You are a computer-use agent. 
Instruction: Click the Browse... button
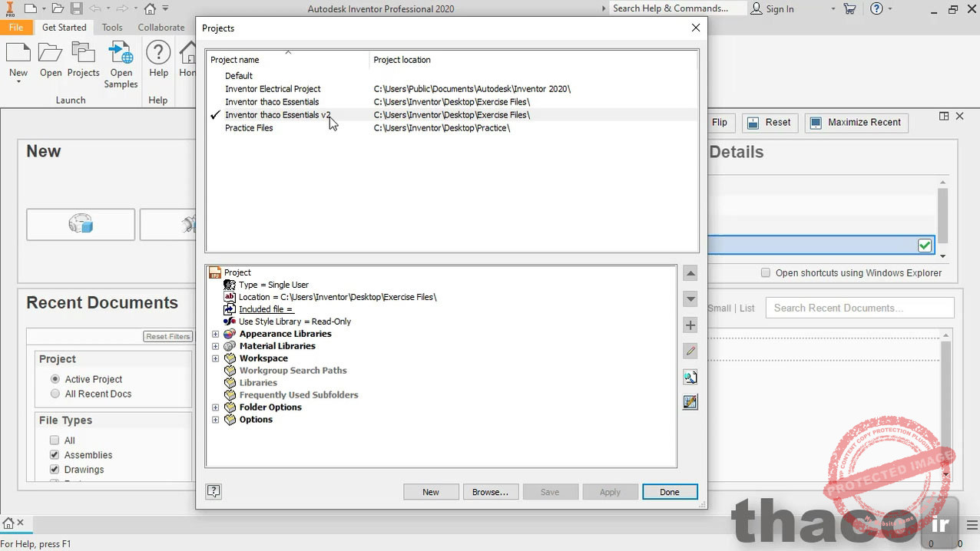pyautogui.click(x=491, y=492)
